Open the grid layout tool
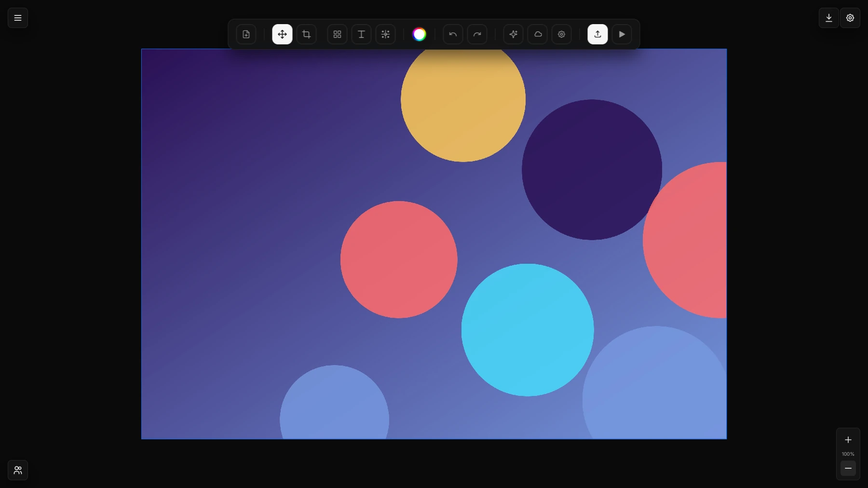Viewport: 868px width, 488px height. [x=337, y=34]
